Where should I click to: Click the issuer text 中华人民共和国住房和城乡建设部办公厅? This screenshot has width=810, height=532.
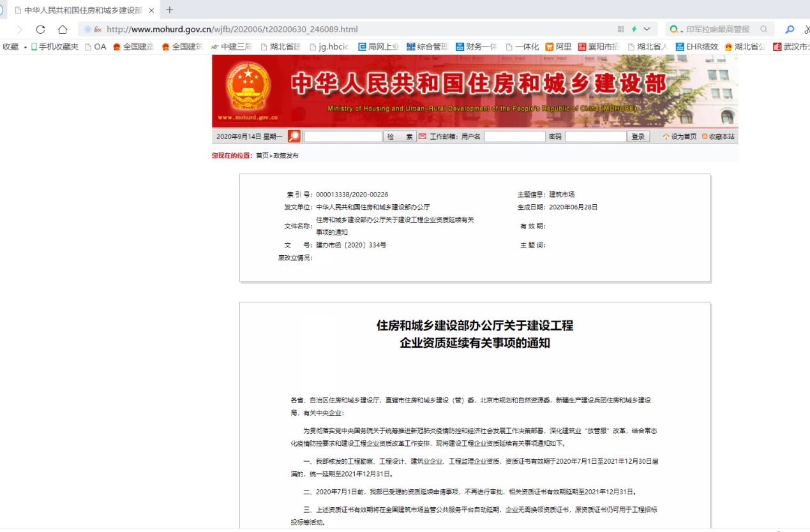coord(373,207)
